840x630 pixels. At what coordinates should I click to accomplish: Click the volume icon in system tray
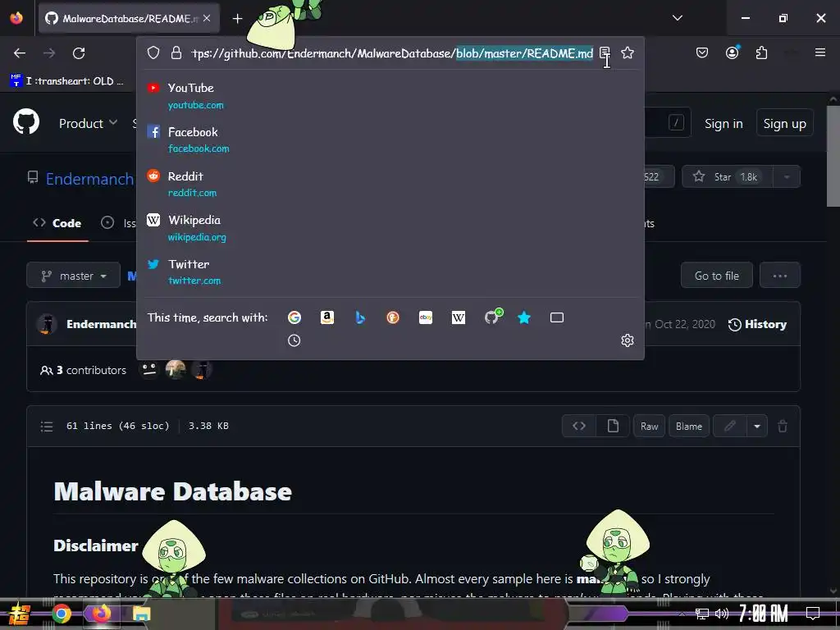(x=722, y=614)
